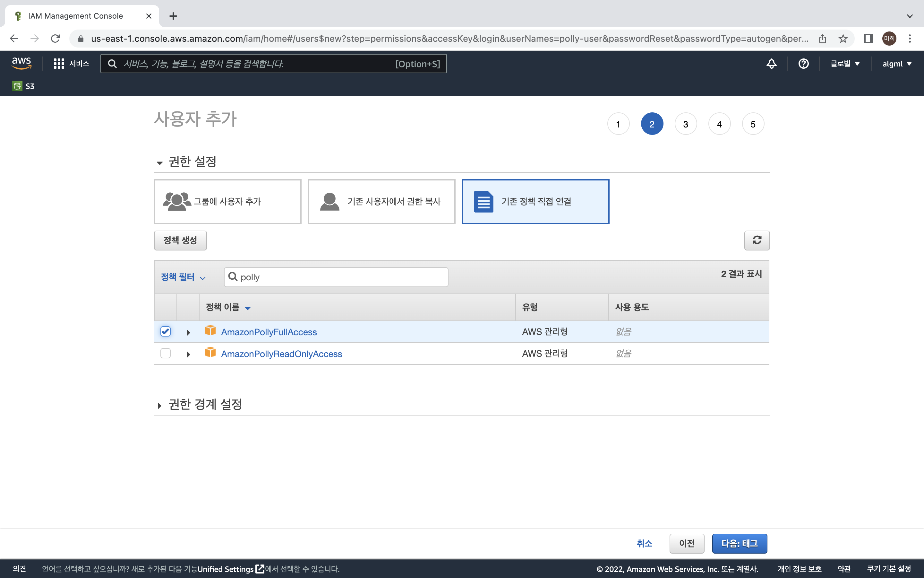Select 기존 사용자에서 권한 복사 option
The height and width of the screenshot is (578, 924).
click(381, 201)
